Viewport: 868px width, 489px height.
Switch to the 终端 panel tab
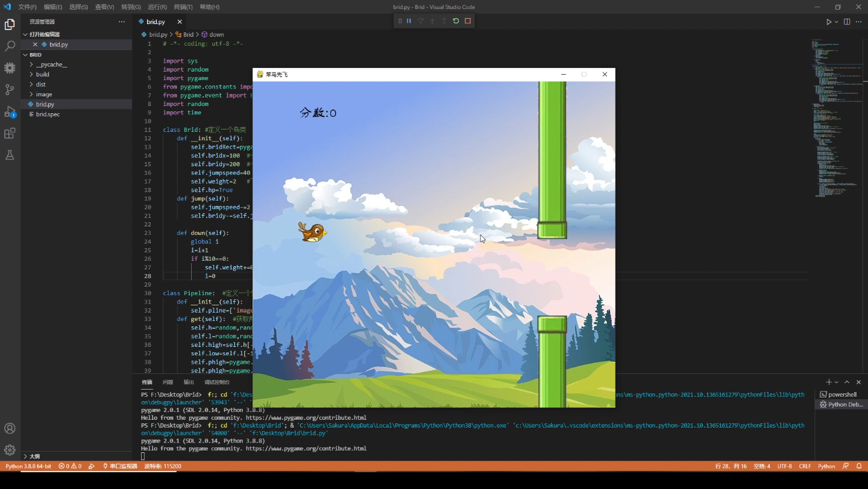click(x=147, y=382)
